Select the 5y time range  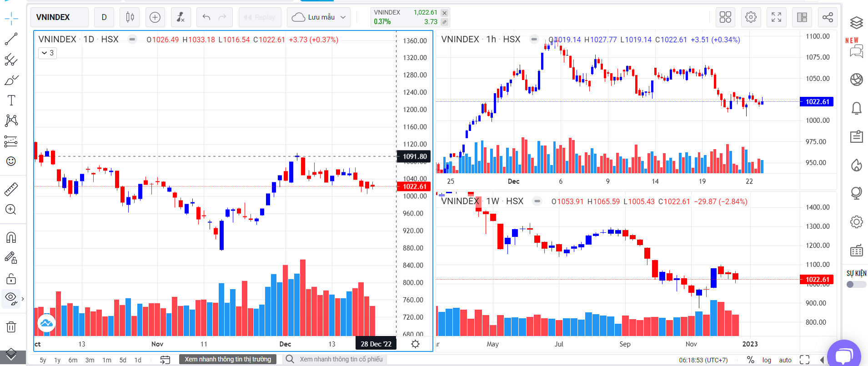(43, 360)
